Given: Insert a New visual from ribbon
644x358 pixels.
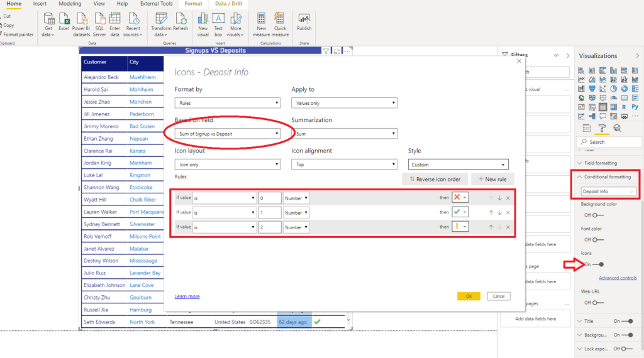Looking at the screenshot, I should [203, 24].
